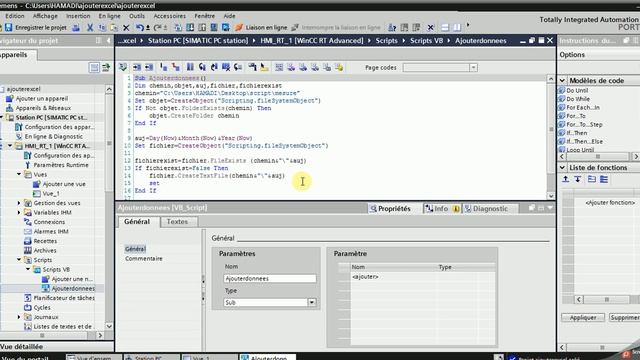Image resolution: width=640 pixels, height=360 pixels.
Task: Open the Page codes dropdown
Action: pyautogui.click(x=473, y=68)
